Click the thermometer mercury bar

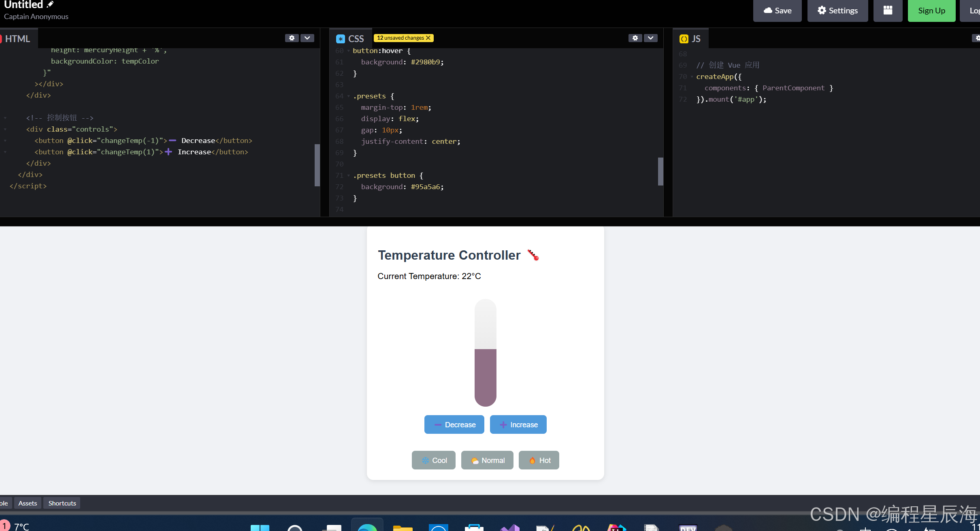click(485, 377)
